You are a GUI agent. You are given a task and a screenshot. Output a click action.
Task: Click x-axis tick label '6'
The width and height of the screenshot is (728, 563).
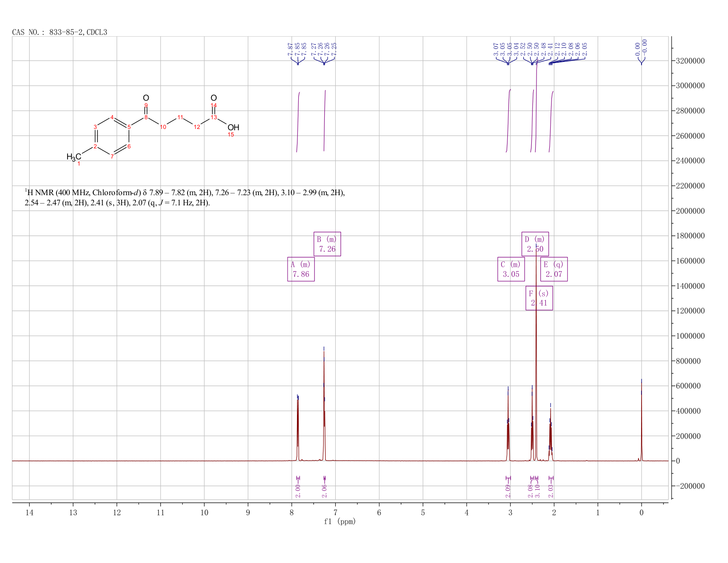coord(379,512)
